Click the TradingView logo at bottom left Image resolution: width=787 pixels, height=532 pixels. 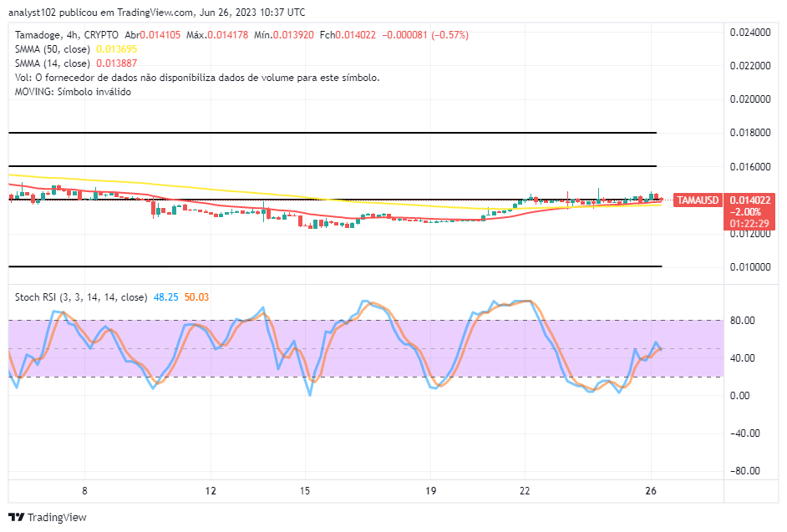click(x=48, y=517)
